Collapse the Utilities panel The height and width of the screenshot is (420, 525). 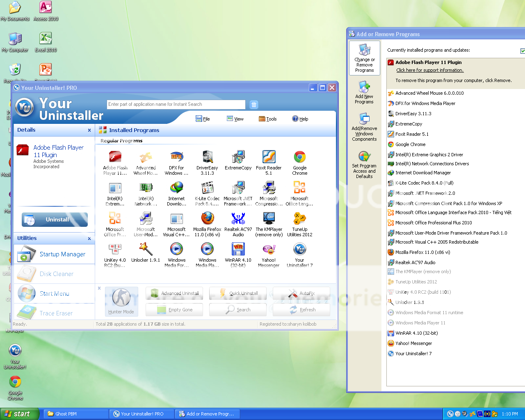pyautogui.click(x=89, y=239)
